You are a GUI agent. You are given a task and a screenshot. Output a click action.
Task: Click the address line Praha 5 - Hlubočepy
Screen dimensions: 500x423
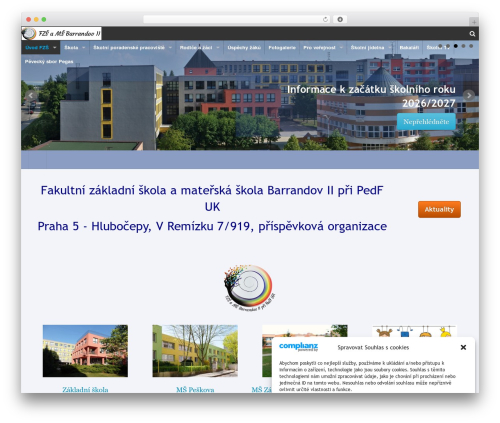click(212, 226)
